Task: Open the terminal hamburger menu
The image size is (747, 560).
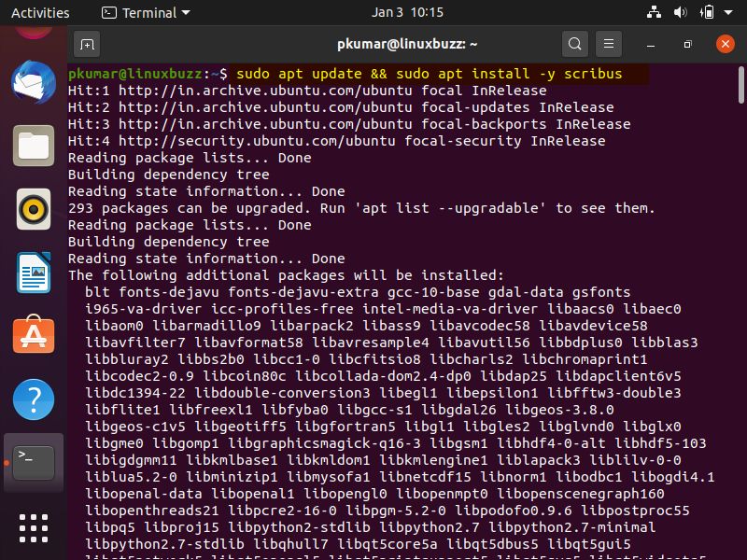Action: coord(609,43)
